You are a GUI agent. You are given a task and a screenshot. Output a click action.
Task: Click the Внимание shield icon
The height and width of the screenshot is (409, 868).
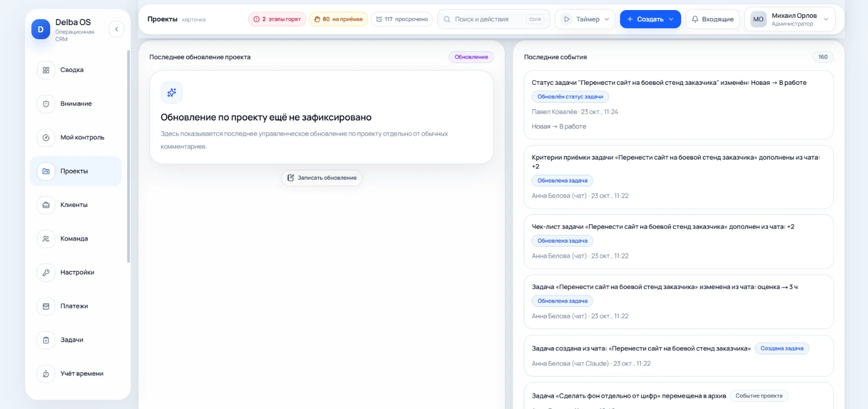[46, 104]
